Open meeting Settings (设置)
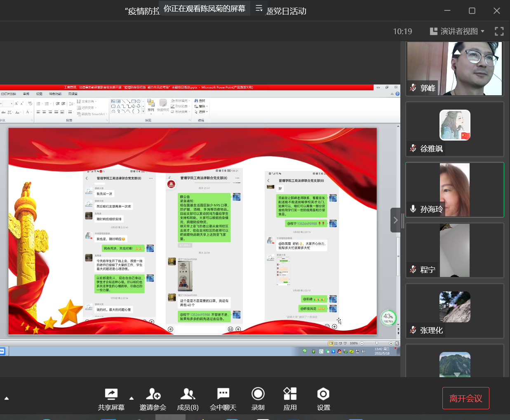Screen dimensions: 510x420 coord(323,394)
